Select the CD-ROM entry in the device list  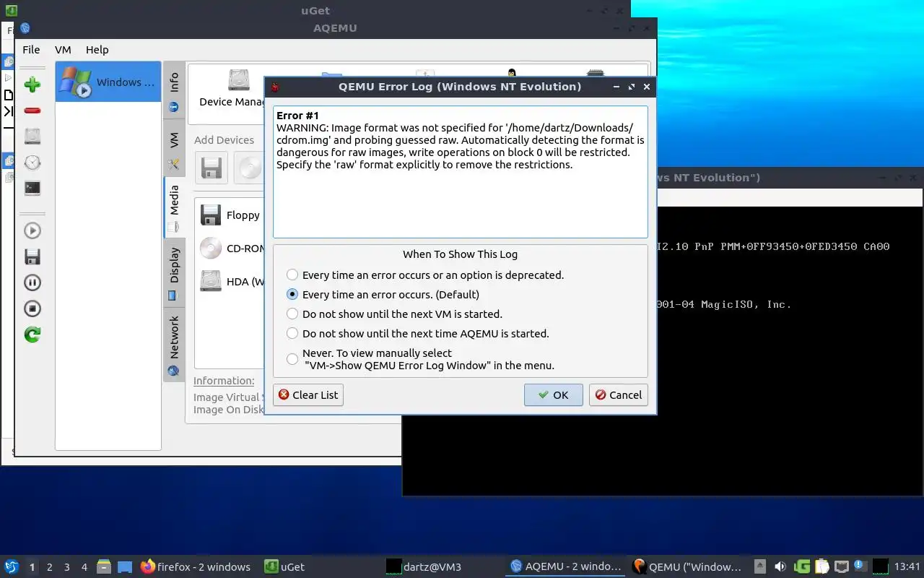pyautogui.click(x=232, y=248)
